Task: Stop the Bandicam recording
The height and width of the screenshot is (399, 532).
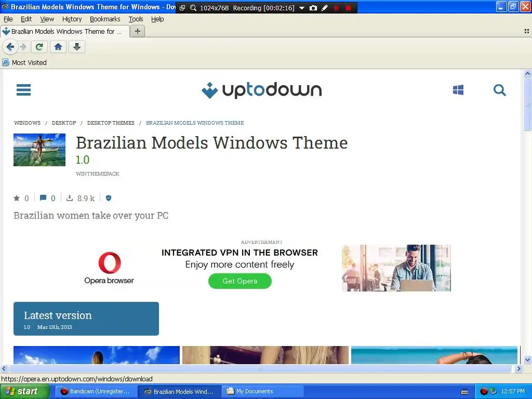Action: pos(349,8)
